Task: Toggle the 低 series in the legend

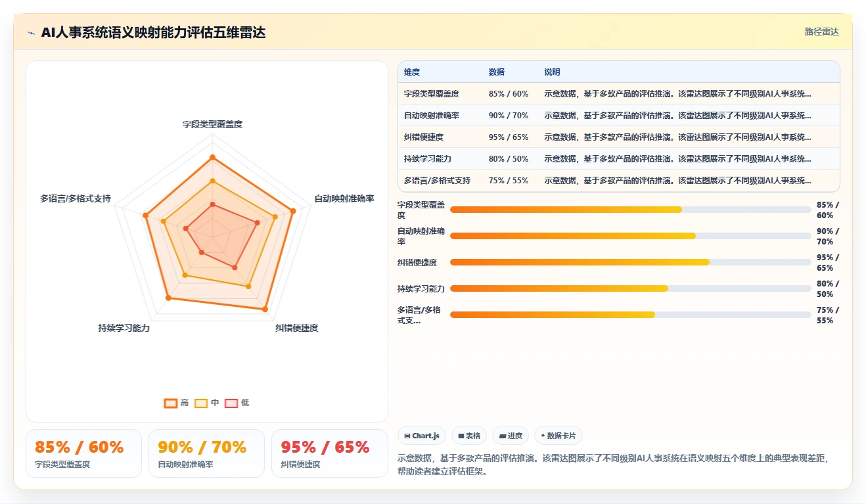Action: pos(237,403)
